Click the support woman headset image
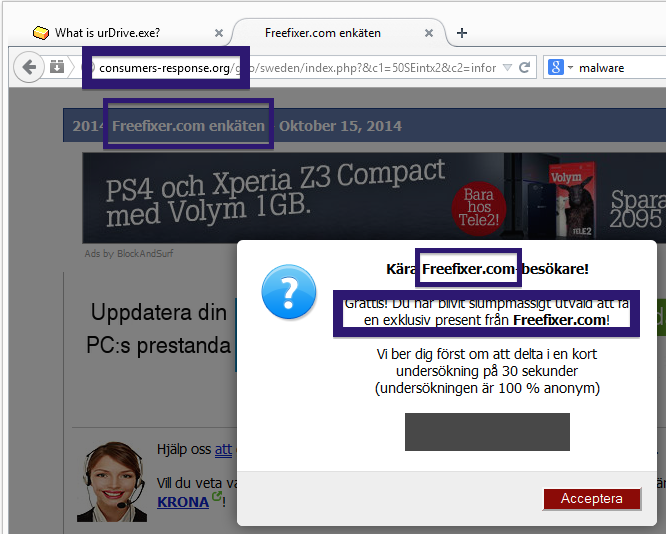 [112, 482]
